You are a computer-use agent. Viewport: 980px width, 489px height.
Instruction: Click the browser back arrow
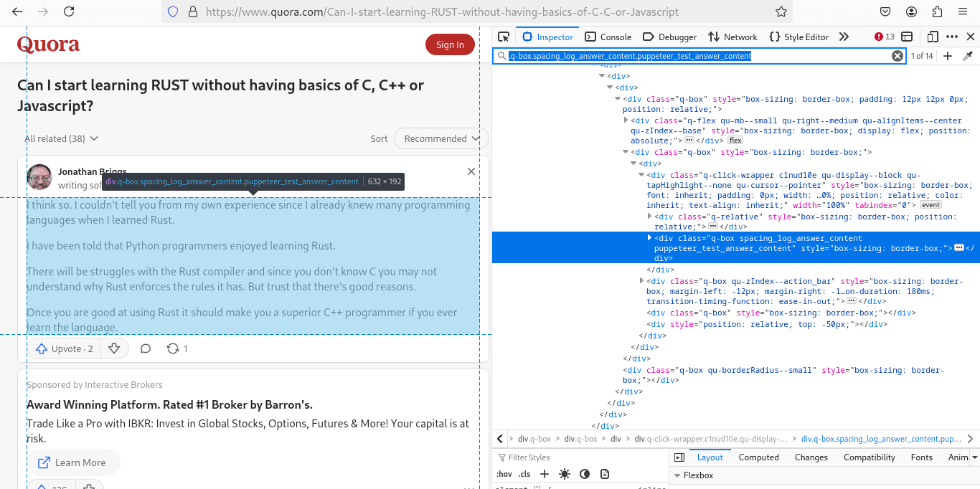(x=18, y=11)
